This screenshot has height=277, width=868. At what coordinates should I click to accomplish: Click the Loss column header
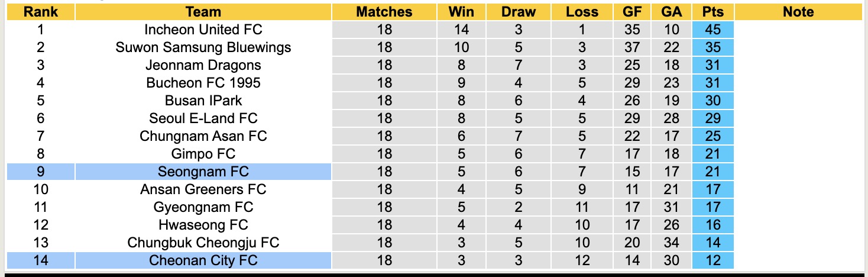click(x=582, y=12)
